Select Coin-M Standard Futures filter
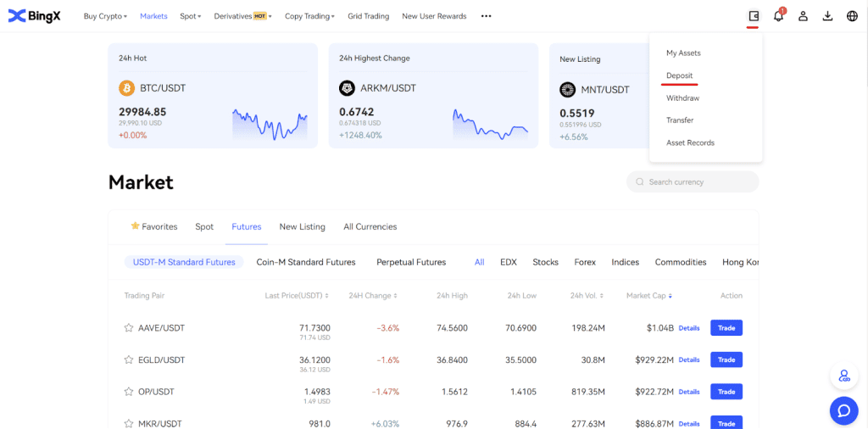 [305, 262]
